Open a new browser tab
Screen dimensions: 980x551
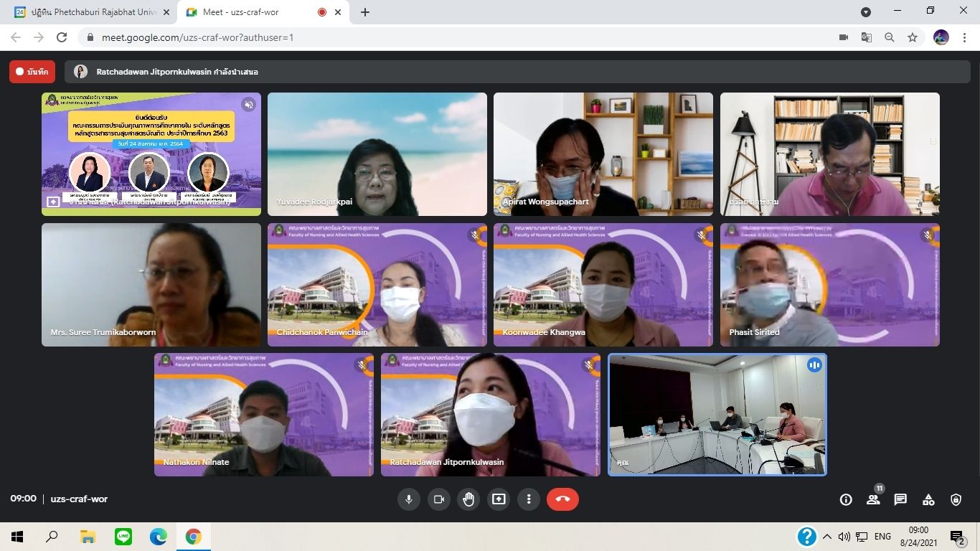point(365,12)
